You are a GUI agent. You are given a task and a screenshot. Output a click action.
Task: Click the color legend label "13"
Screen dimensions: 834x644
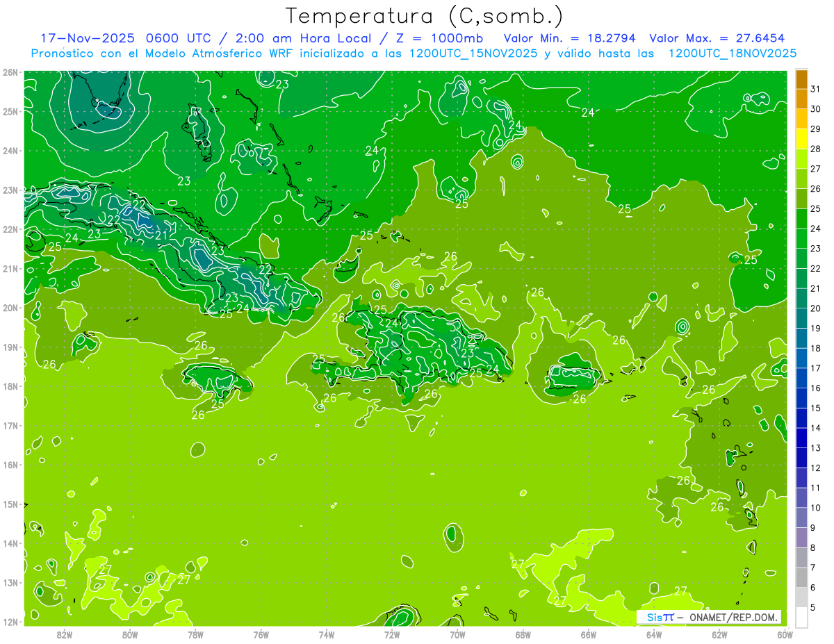[x=816, y=448]
